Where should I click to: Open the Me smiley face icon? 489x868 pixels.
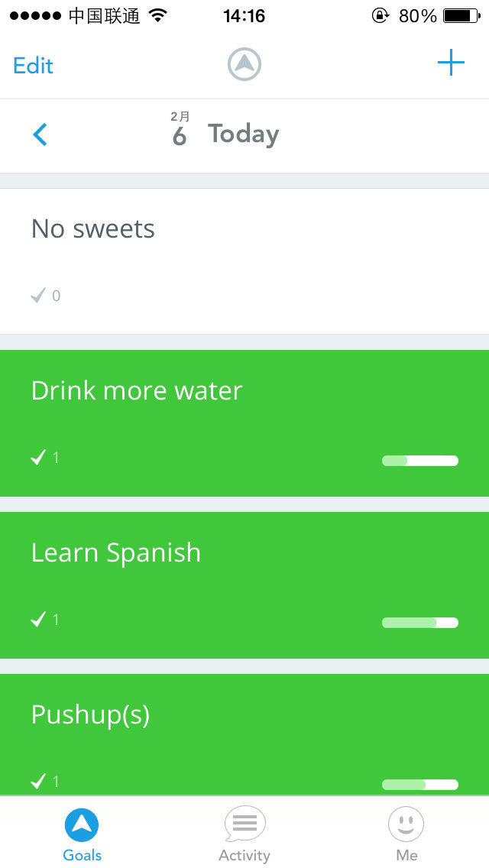(406, 824)
